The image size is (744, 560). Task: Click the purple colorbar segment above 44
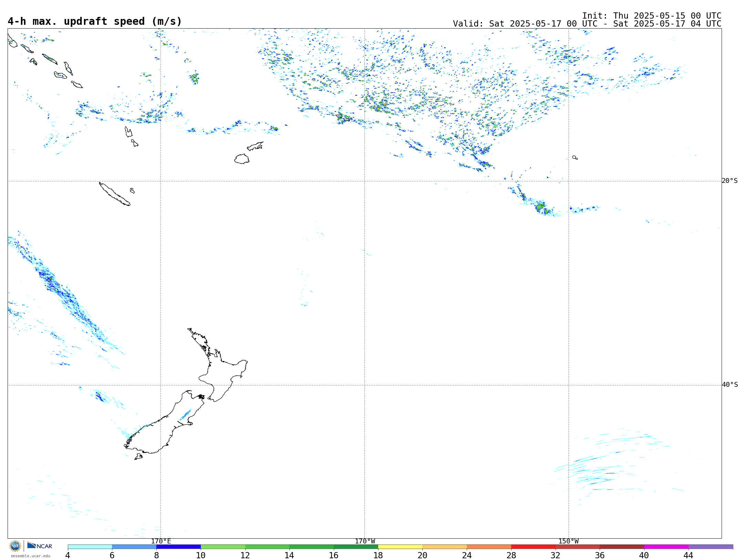[711, 547]
